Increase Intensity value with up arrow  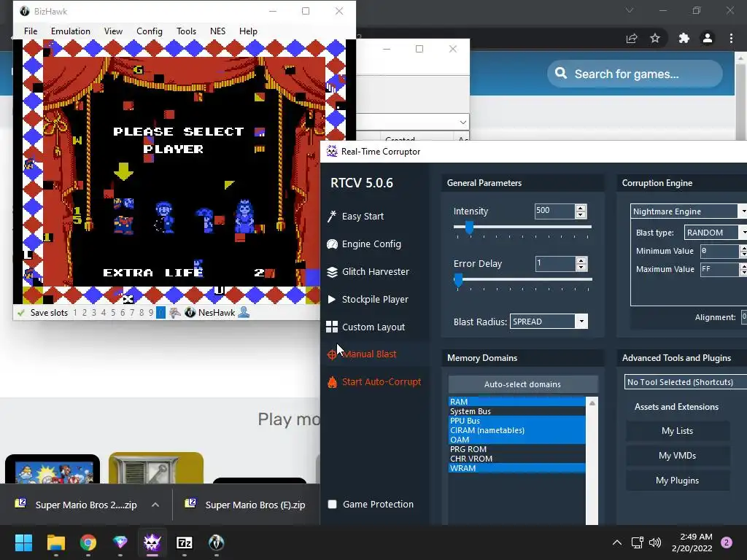pyautogui.click(x=580, y=208)
